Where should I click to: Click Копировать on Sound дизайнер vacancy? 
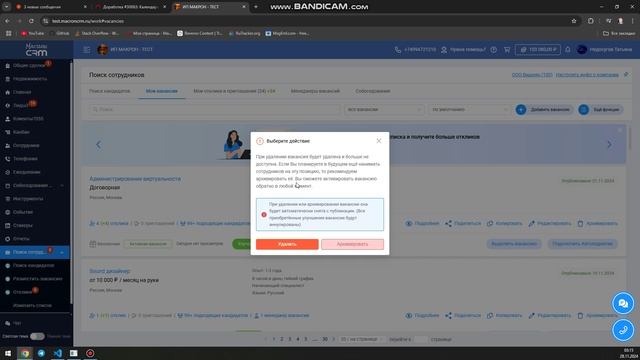(504, 316)
